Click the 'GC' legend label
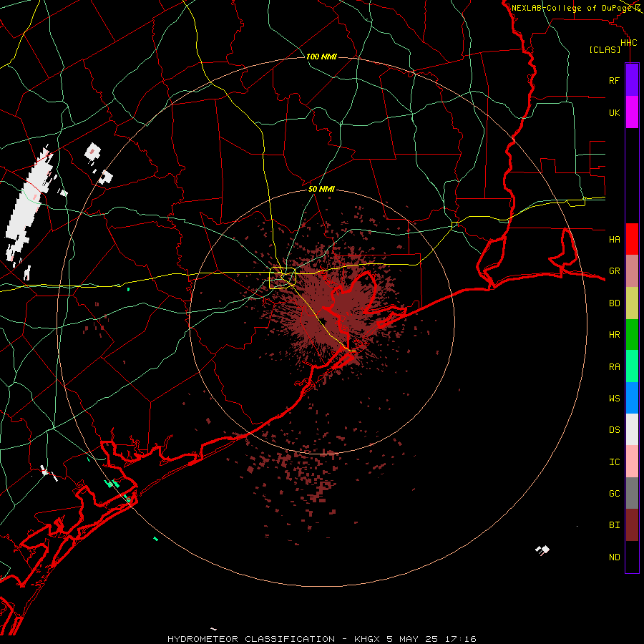Viewport: 644px width, 644px height. click(614, 494)
